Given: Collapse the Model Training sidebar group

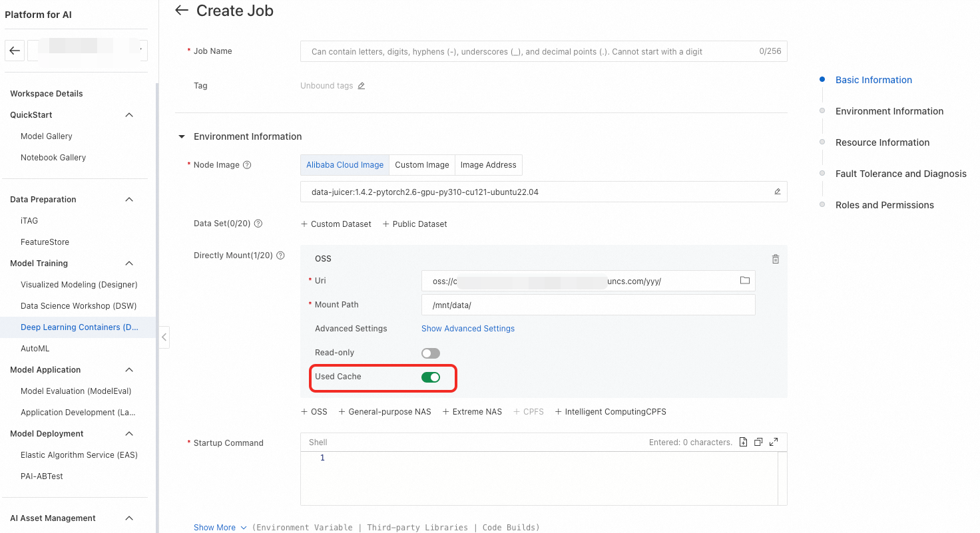Looking at the screenshot, I should click(x=129, y=264).
